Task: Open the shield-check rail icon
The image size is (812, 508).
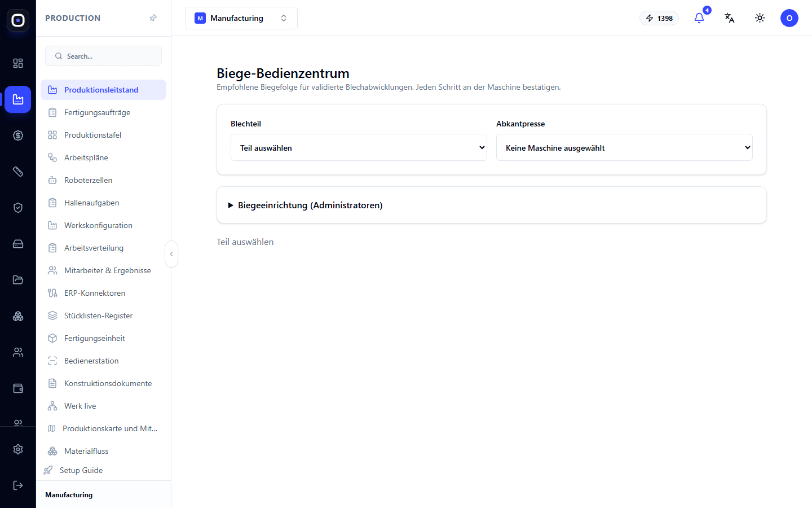Action: coord(18,208)
